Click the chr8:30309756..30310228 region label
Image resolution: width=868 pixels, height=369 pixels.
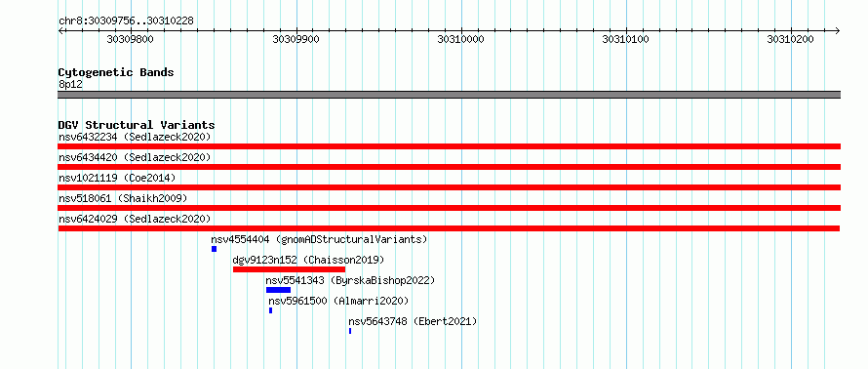(x=126, y=21)
